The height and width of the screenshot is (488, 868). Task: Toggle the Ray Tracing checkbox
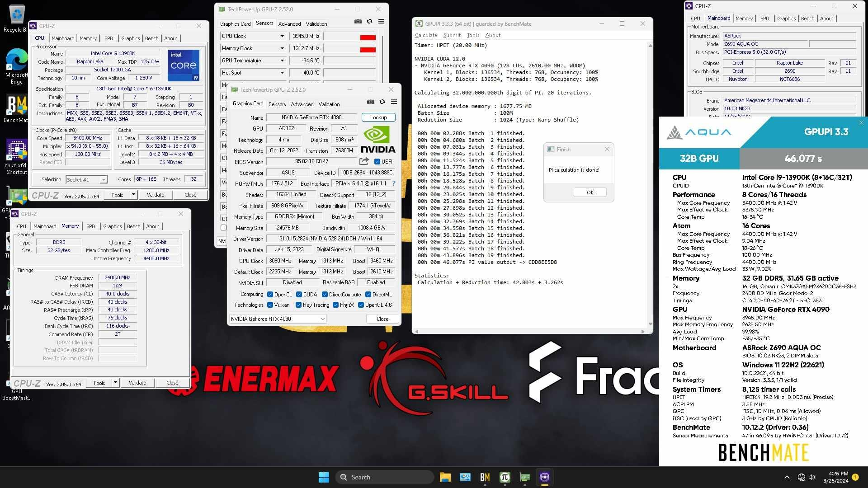[x=298, y=305]
